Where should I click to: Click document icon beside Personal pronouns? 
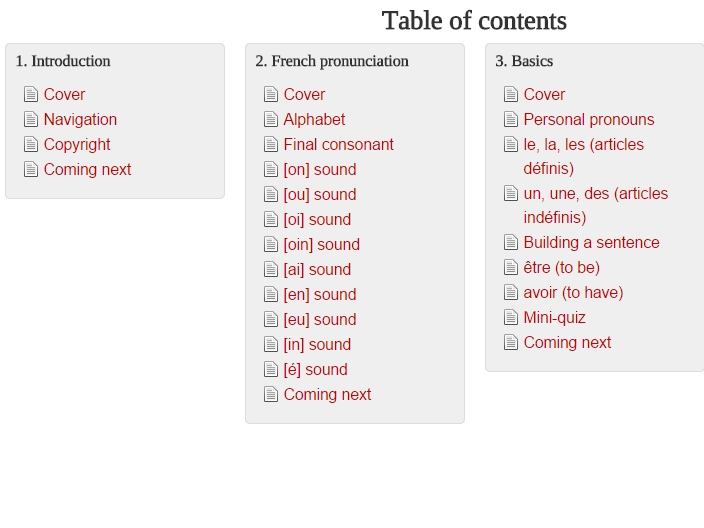pyautogui.click(x=511, y=120)
